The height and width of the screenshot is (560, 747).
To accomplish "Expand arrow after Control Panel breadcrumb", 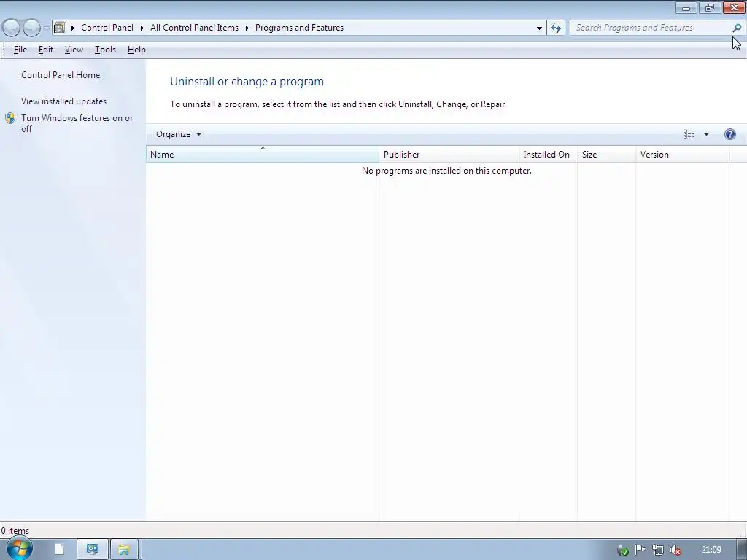I will 142,28.
